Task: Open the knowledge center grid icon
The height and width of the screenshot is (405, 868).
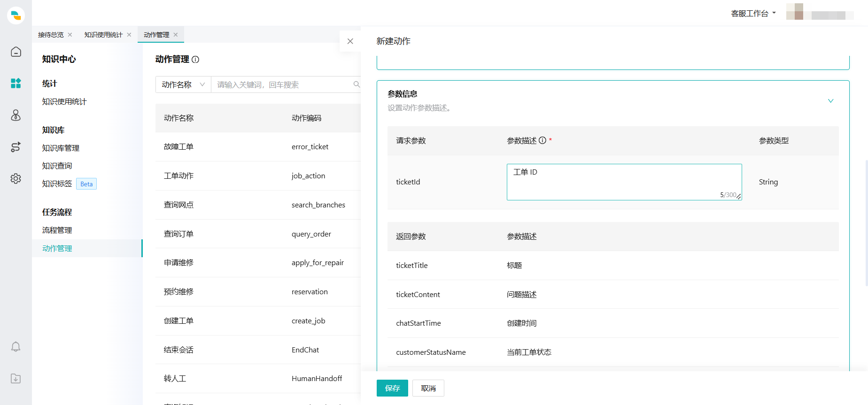Action: (x=16, y=84)
